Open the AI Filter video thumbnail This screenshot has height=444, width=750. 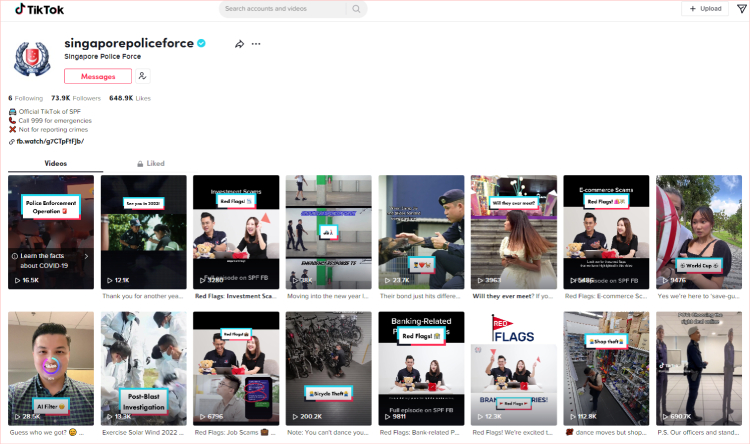[x=50, y=368]
